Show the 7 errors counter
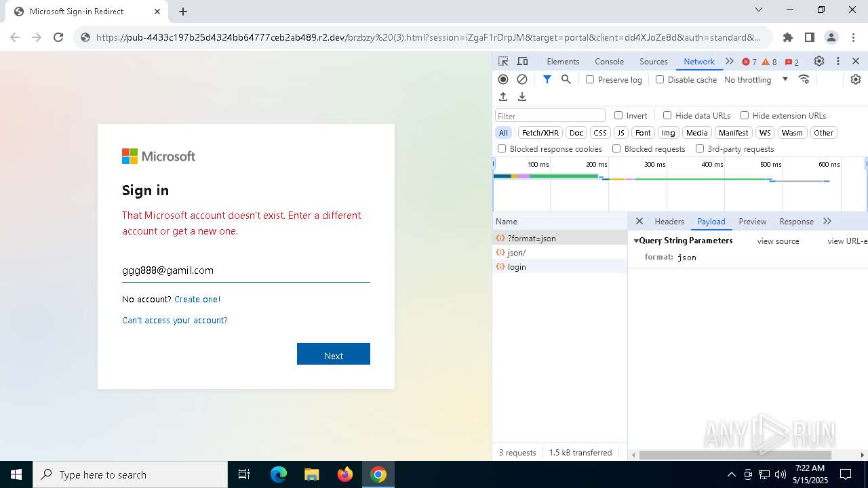The height and width of the screenshot is (488, 868). pos(749,62)
